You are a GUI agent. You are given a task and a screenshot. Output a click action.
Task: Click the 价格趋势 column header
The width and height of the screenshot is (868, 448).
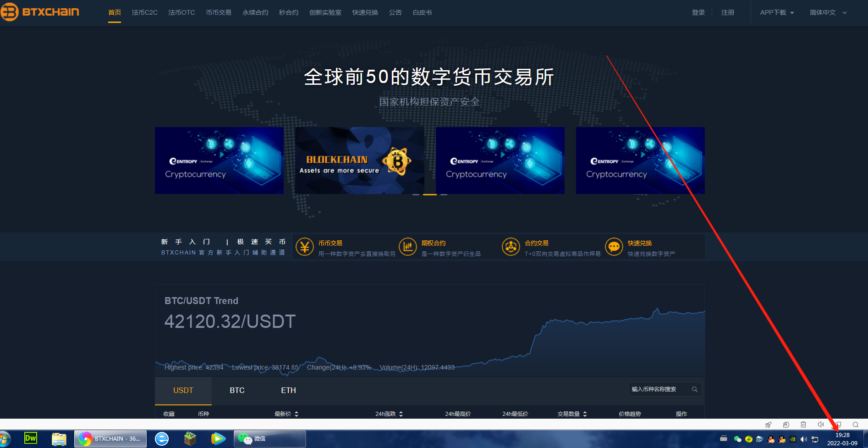(630, 414)
